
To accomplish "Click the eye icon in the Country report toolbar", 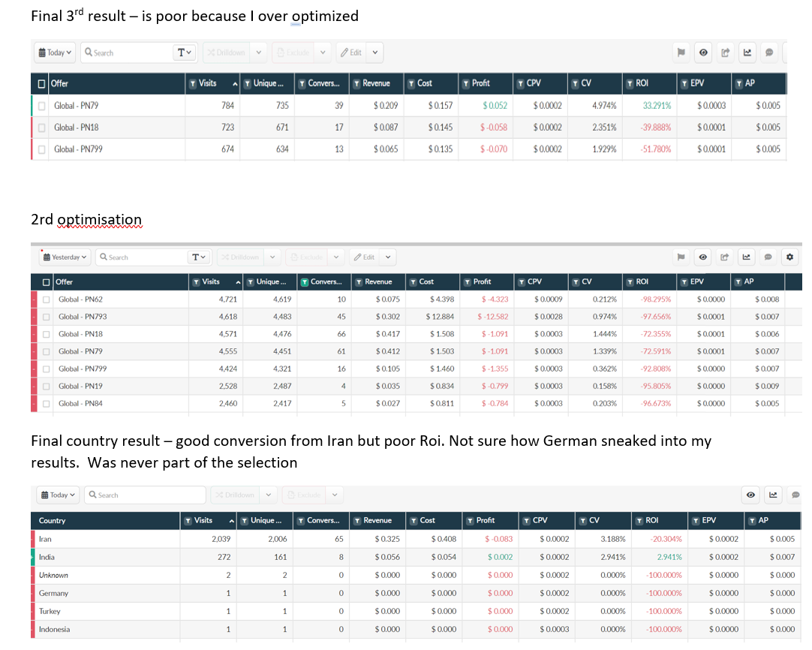I will (x=750, y=495).
